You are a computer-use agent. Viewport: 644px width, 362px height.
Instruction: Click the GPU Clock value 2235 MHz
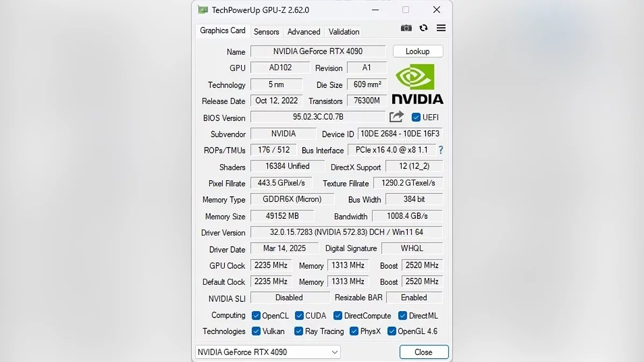271,265
